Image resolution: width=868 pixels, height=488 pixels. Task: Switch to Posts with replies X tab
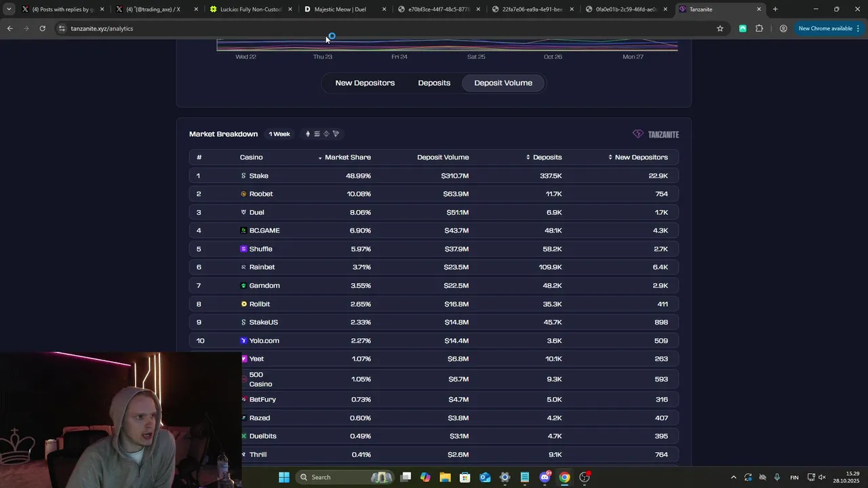(62, 9)
